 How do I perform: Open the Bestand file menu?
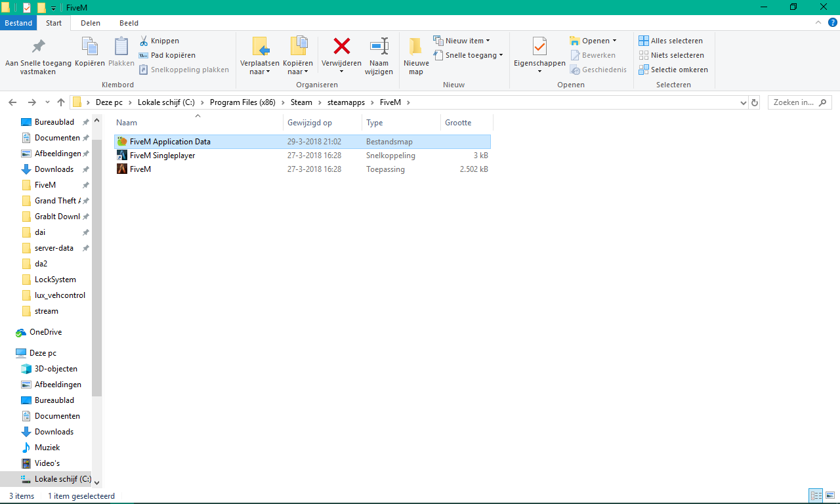coord(18,23)
